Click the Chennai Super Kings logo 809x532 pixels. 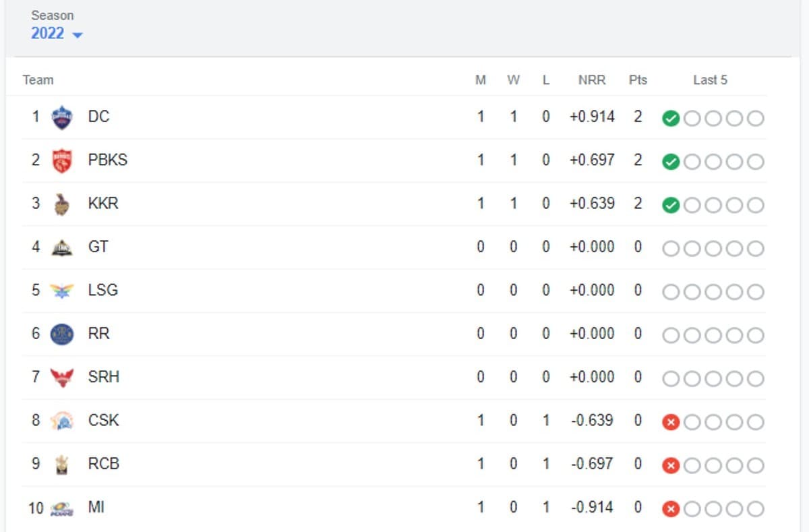point(62,421)
